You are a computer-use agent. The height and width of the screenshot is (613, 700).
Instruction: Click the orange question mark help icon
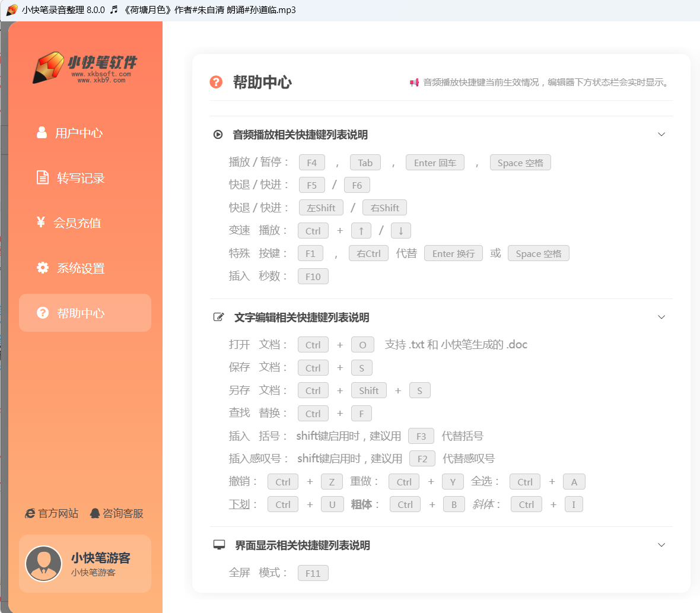(216, 82)
